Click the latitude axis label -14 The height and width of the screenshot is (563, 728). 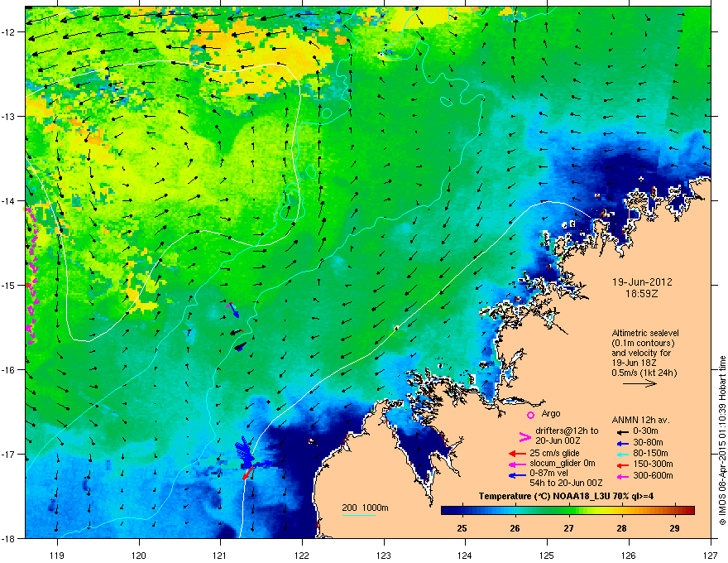(9, 200)
